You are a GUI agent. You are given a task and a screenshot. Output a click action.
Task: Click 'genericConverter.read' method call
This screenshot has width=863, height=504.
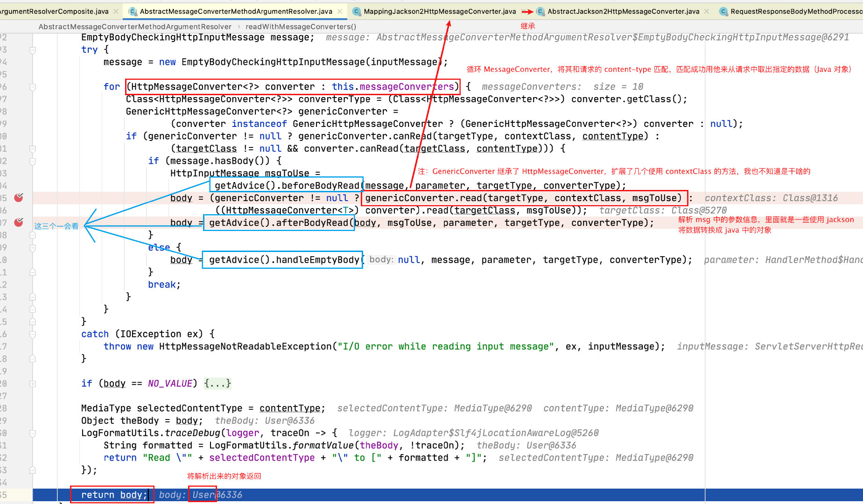coord(424,198)
